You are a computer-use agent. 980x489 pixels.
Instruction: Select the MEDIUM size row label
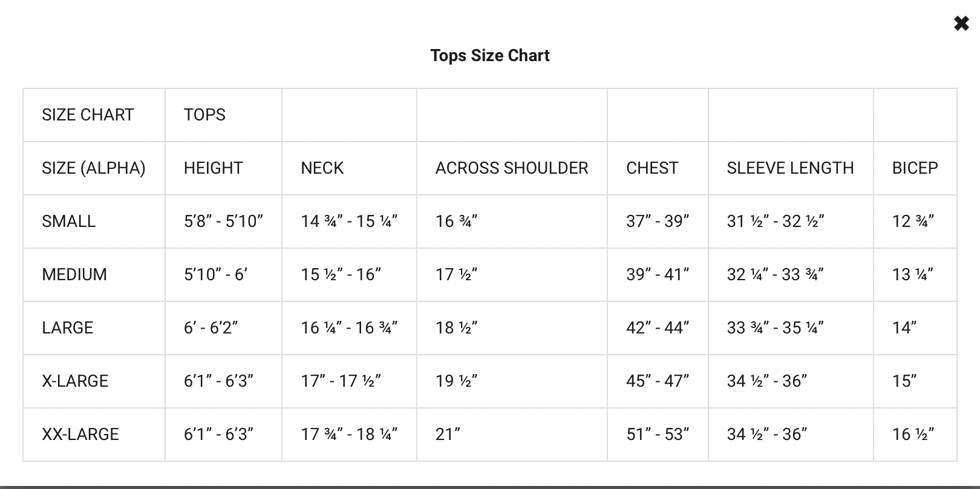click(74, 274)
